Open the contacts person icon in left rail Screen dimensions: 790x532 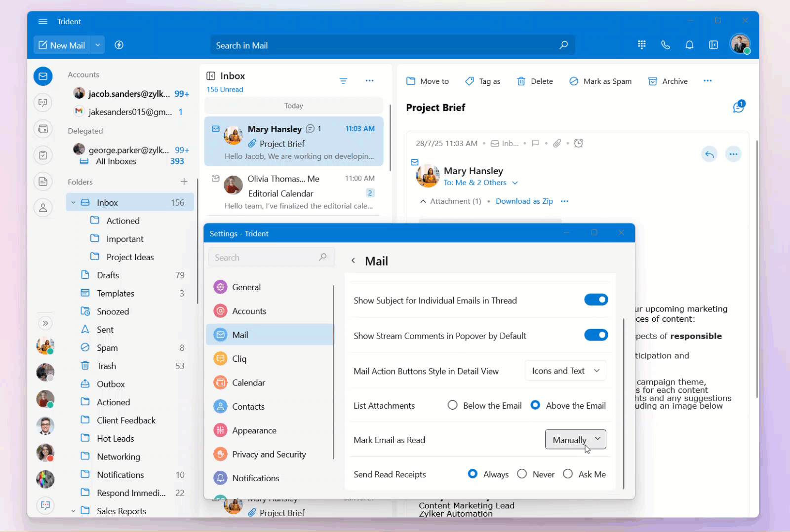click(43, 208)
